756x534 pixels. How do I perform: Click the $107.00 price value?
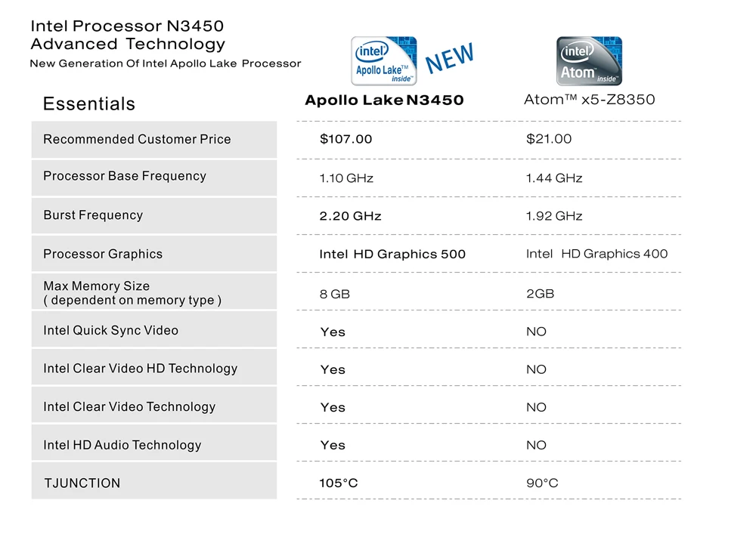click(345, 139)
